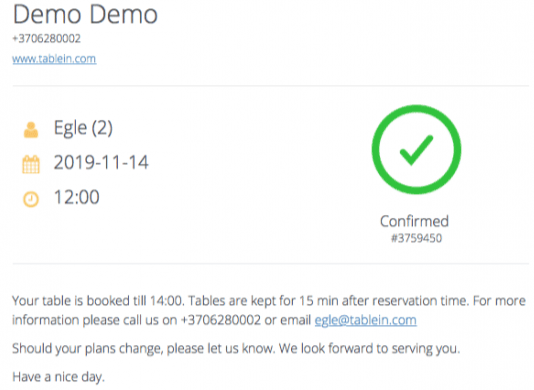Click the orange clock icon
534x390 pixels.
pos(31,199)
